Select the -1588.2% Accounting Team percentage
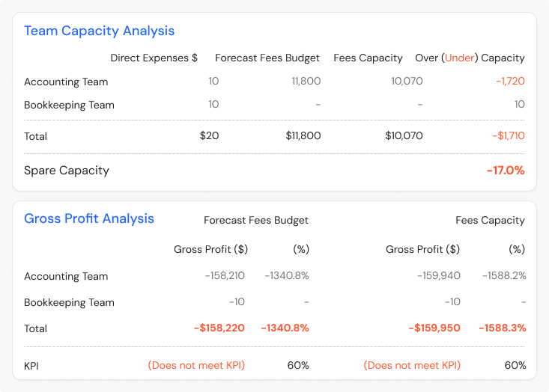The width and height of the screenshot is (549, 392). tap(504, 276)
